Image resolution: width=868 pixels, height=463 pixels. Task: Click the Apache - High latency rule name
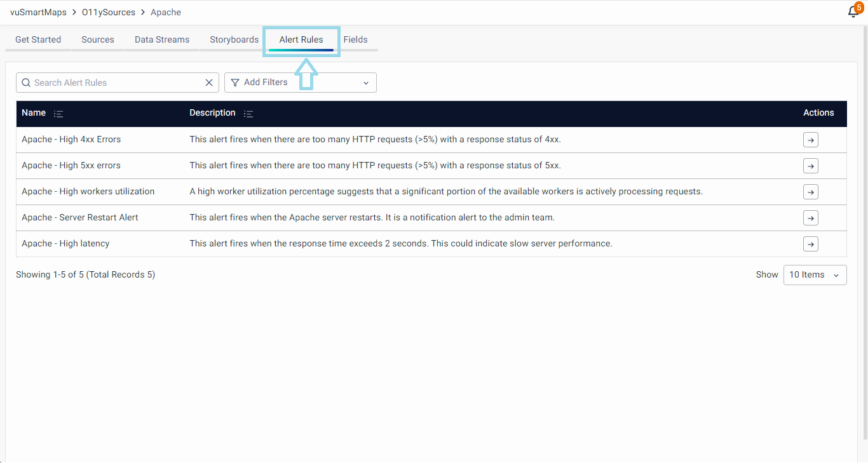point(65,243)
